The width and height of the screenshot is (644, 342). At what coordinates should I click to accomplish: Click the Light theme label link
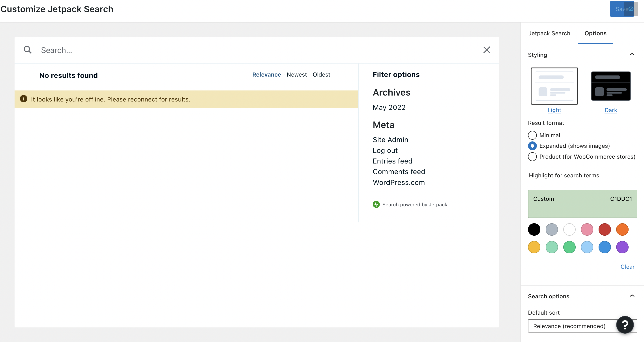point(554,110)
